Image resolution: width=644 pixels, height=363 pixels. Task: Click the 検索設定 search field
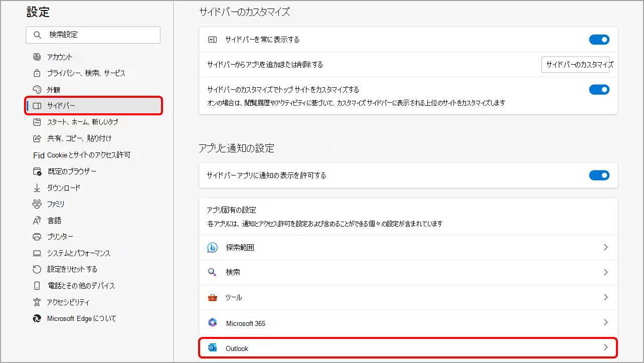(93, 35)
